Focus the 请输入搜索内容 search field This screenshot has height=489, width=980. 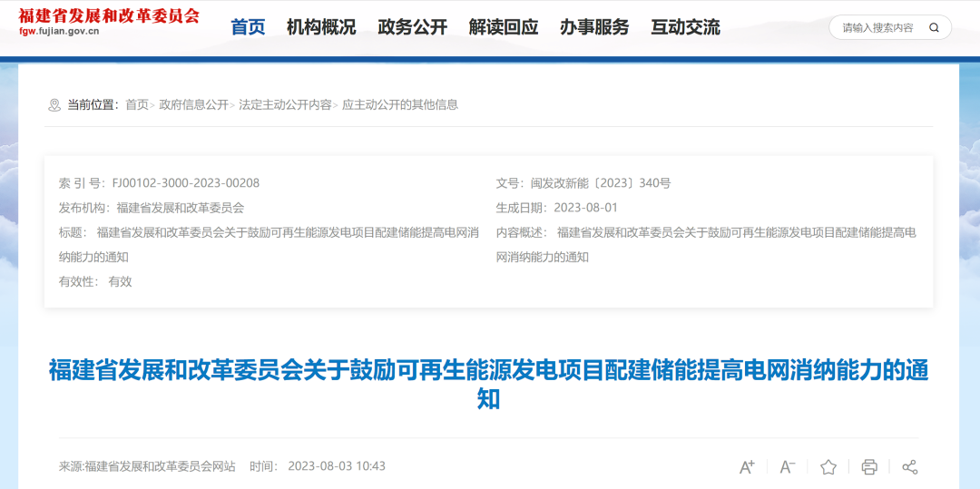[877, 28]
